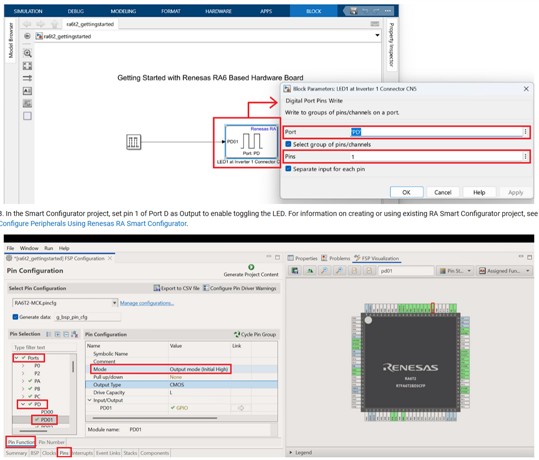Click the Fit to View icon

tap(27, 66)
